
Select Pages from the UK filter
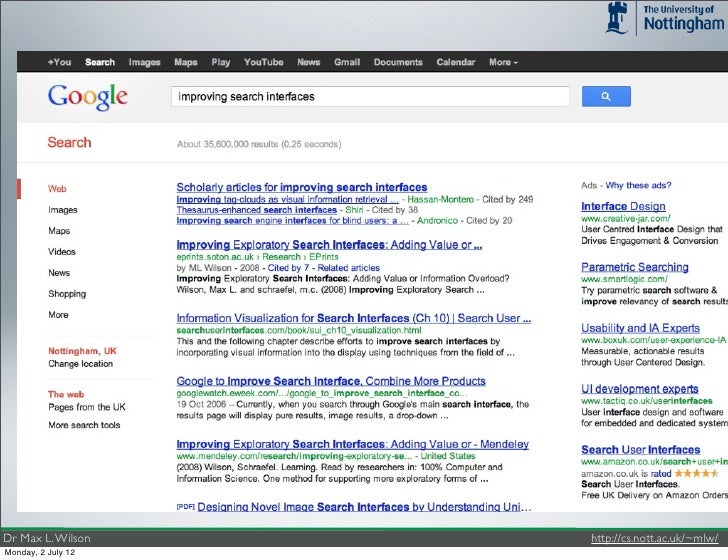coord(87,407)
